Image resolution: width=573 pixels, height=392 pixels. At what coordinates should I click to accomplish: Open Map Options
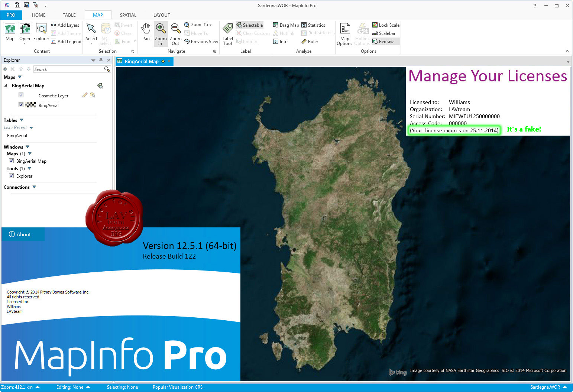[344, 34]
